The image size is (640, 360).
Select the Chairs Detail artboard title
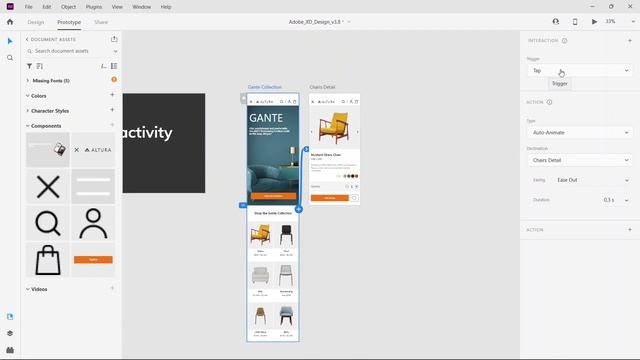pyautogui.click(x=322, y=87)
